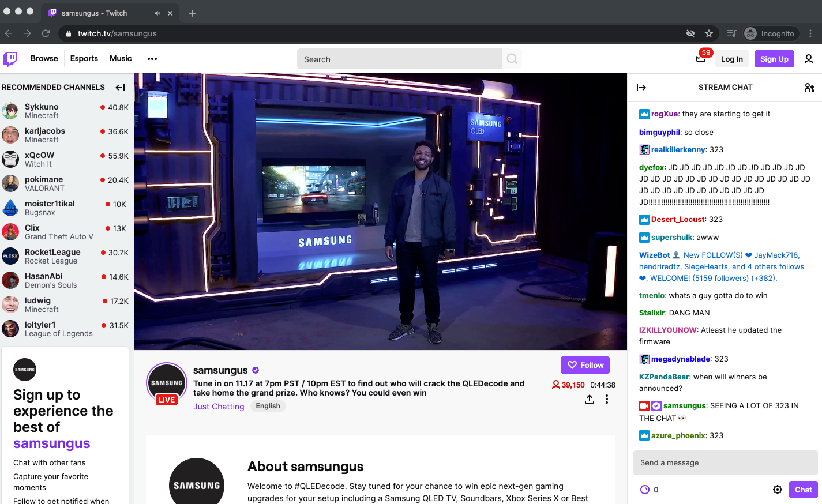
Task: Open the community users list in chat
Action: [x=809, y=88]
